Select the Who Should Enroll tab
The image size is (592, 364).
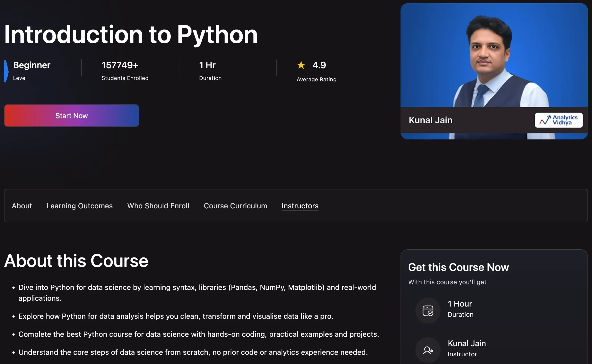(158, 206)
